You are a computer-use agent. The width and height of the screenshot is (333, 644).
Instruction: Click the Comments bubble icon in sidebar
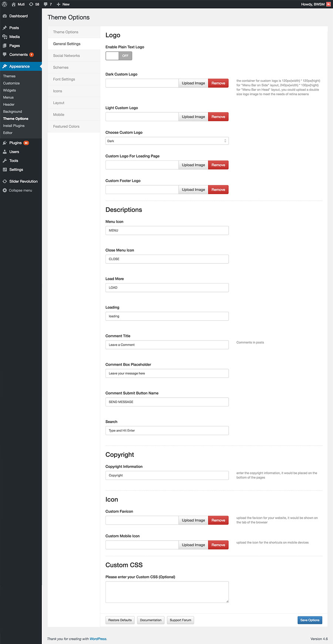tap(5, 54)
